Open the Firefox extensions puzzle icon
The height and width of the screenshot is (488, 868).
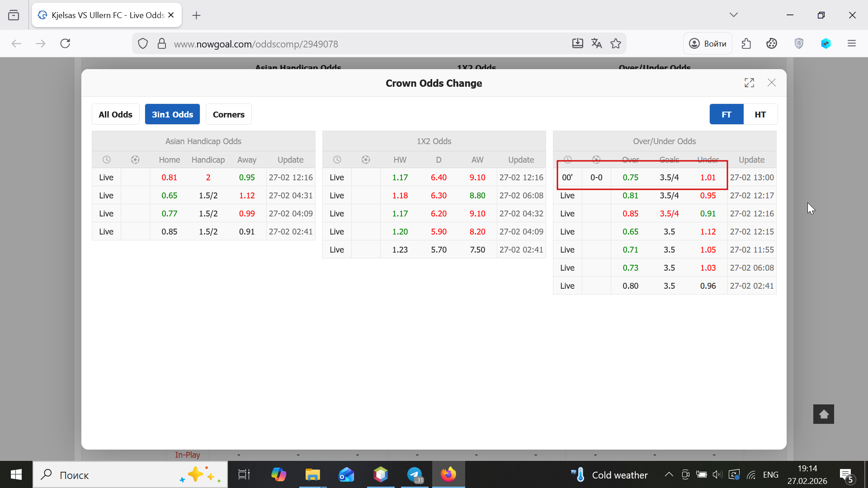(x=746, y=43)
